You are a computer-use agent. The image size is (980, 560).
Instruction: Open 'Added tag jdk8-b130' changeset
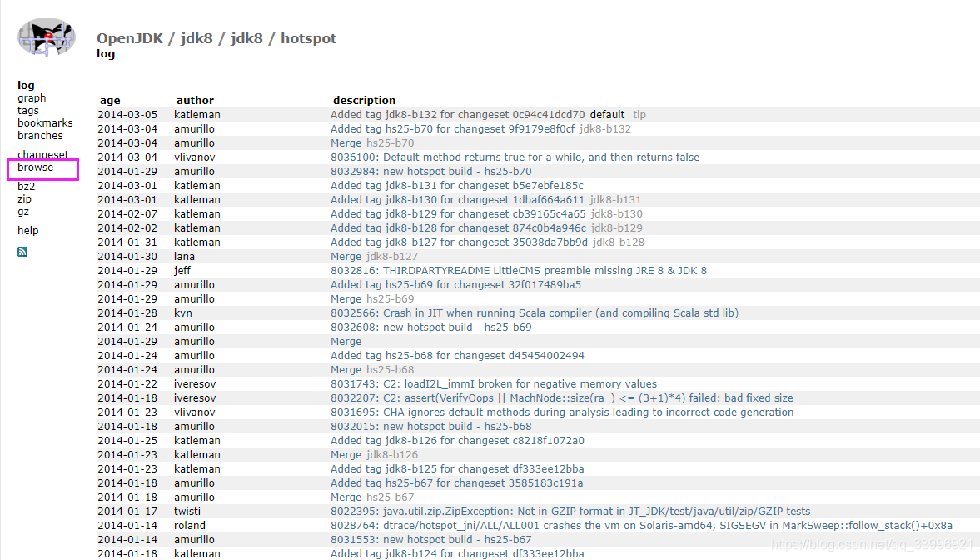tap(457, 200)
